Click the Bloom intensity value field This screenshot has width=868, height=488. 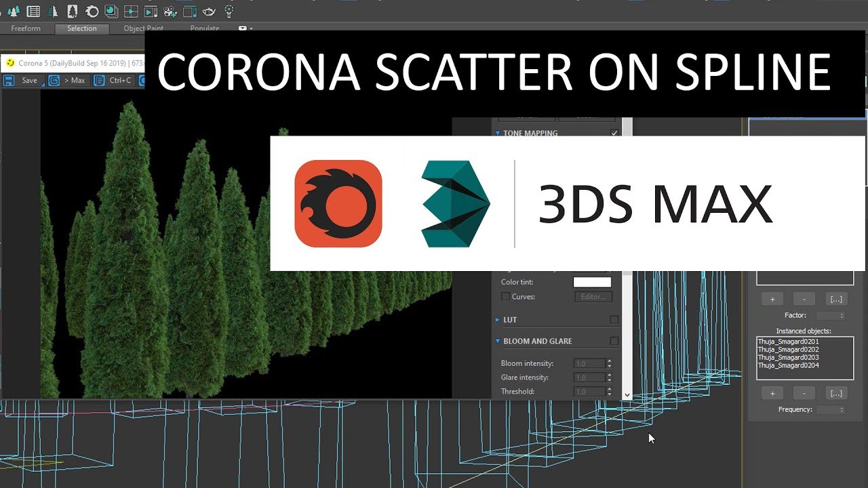pyautogui.click(x=589, y=363)
